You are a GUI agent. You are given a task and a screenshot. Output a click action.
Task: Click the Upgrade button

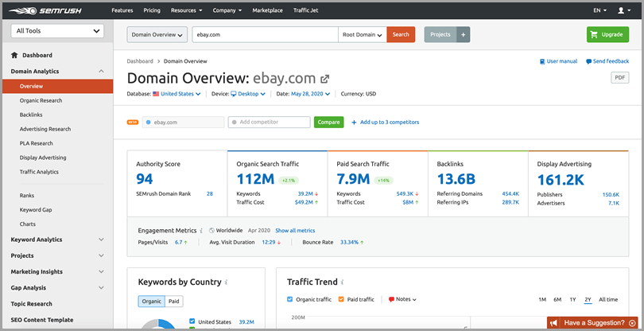click(607, 35)
